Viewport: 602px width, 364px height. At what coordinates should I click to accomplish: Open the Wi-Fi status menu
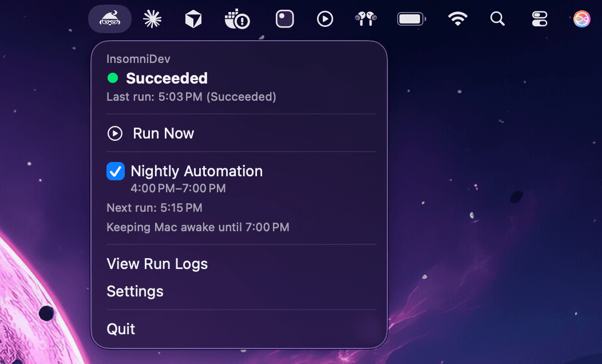[457, 18]
